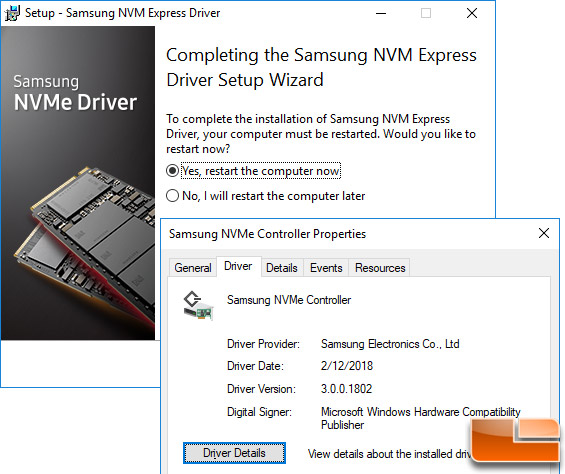Click the Digital Signer Microsoft publisher text
The image size is (565, 474).
click(x=421, y=418)
